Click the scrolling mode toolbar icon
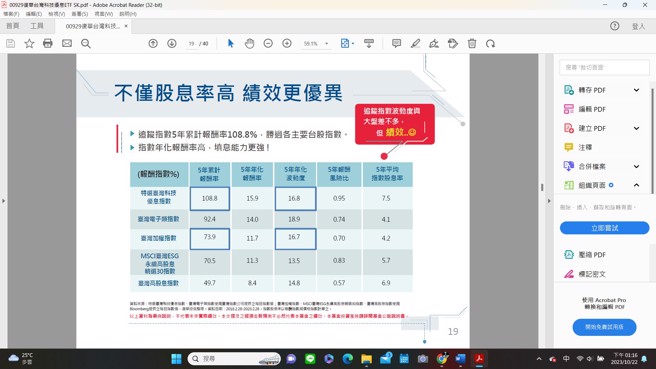 coord(369,44)
